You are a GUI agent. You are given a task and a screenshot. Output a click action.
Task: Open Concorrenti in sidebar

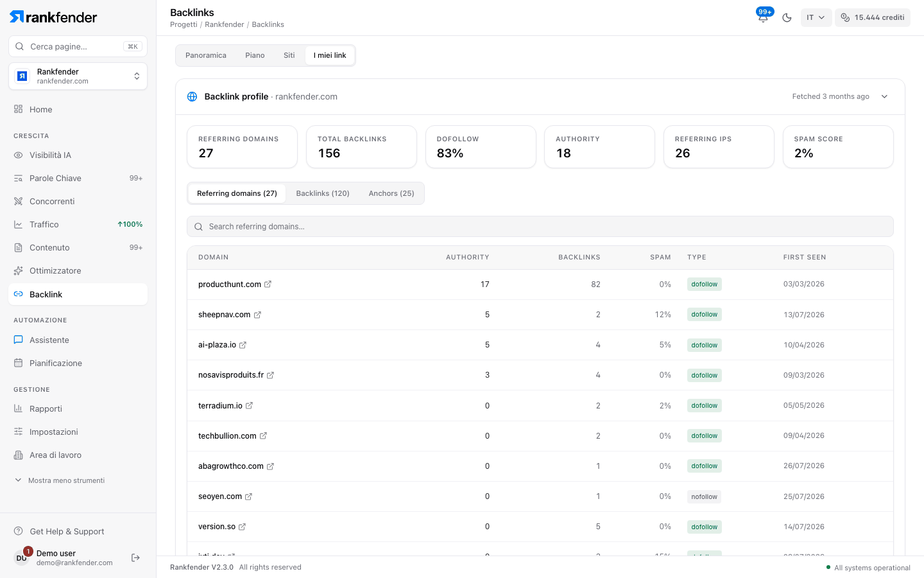click(x=78, y=202)
